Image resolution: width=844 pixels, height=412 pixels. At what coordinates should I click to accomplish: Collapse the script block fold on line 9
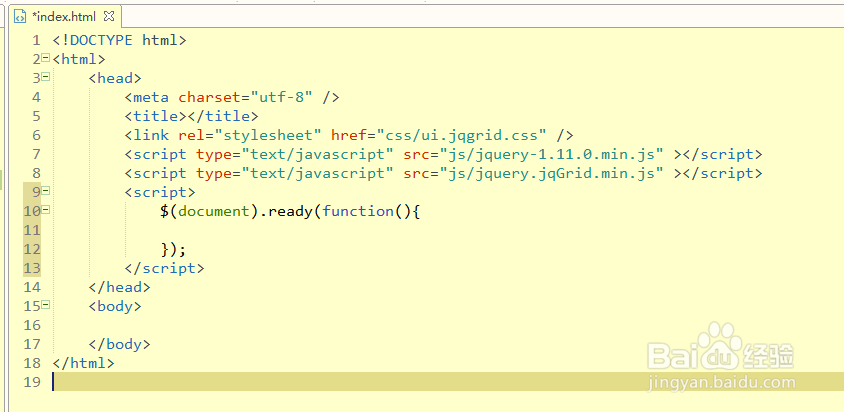[x=46, y=191]
